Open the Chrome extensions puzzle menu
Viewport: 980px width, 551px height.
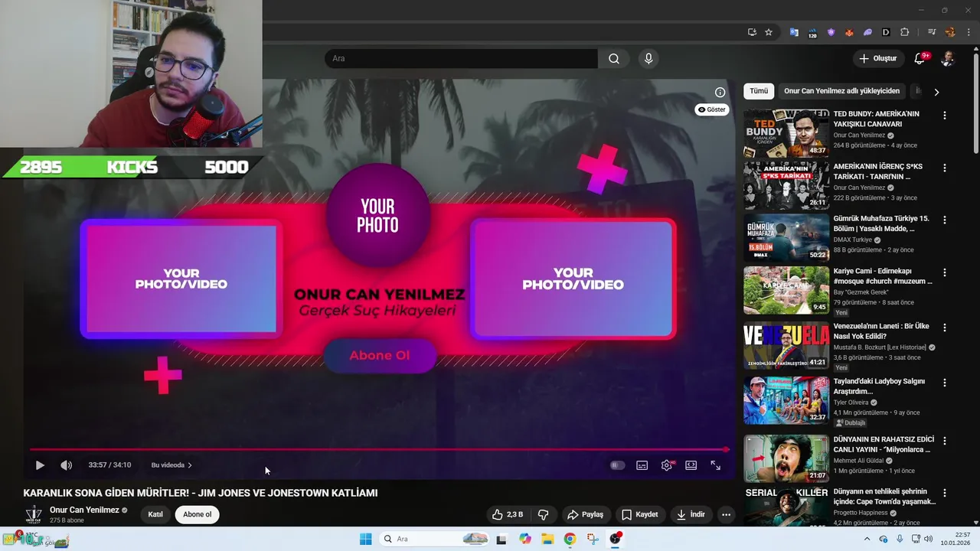[905, 32]
